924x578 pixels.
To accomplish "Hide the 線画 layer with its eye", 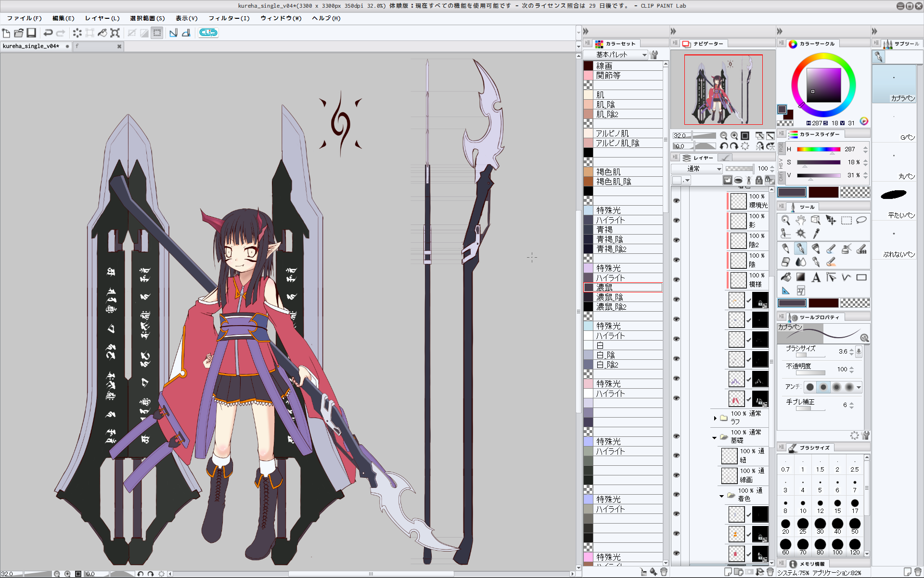I will 676,475.
